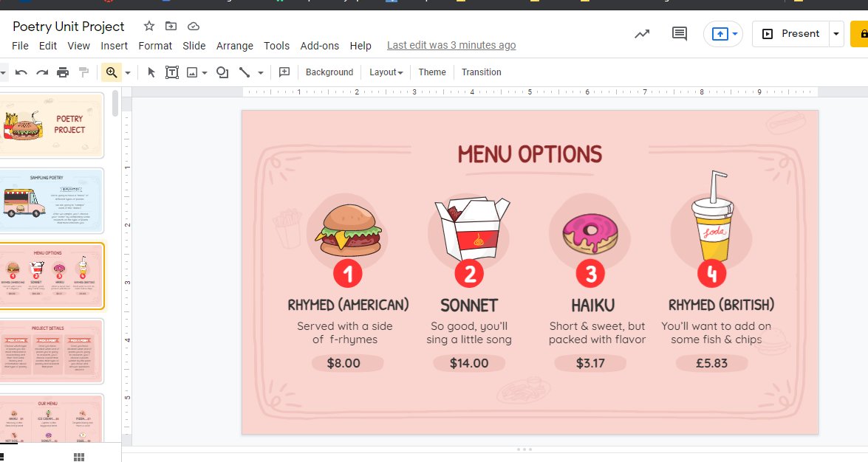
Task: Switch to grid view icon at bottom
Action: pyautogui.click(x=79, y=457)
